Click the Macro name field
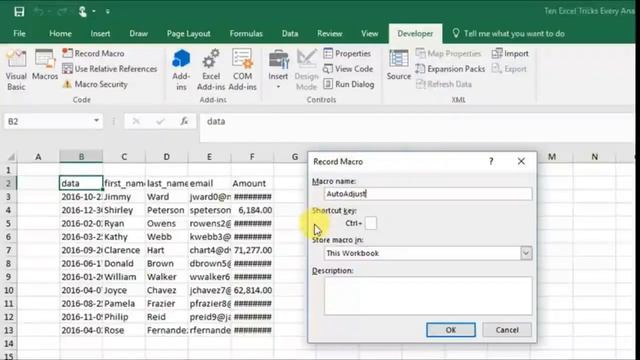Image resolution: width=640 pixels, height=360 pixels. tap(428, 193)
